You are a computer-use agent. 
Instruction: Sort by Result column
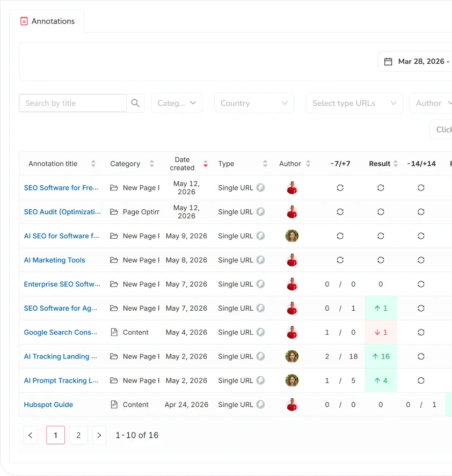click(396, 164)
